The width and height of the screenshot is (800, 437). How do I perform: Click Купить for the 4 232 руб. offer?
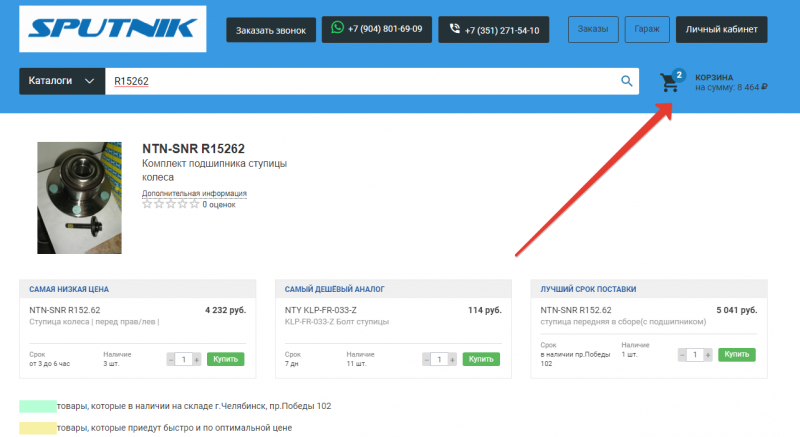(226, 359)
